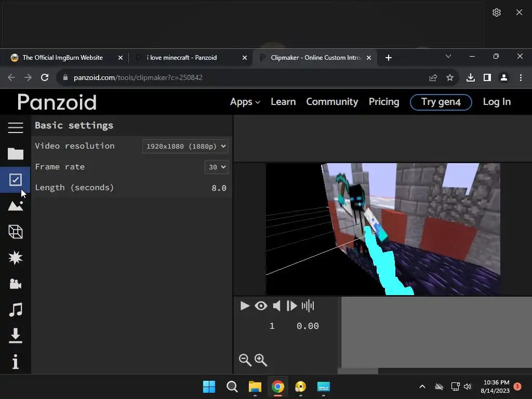The height and width of the screenshot is (399, 532).
Task: Switch to i love minecraft - Panzoid tab
Action: point(182,58)
